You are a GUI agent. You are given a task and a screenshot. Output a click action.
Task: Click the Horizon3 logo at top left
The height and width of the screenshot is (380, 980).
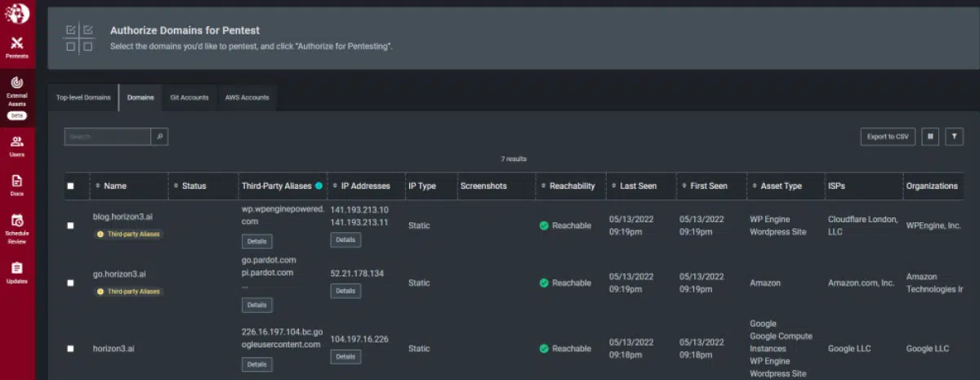click(x=16, y=13)
